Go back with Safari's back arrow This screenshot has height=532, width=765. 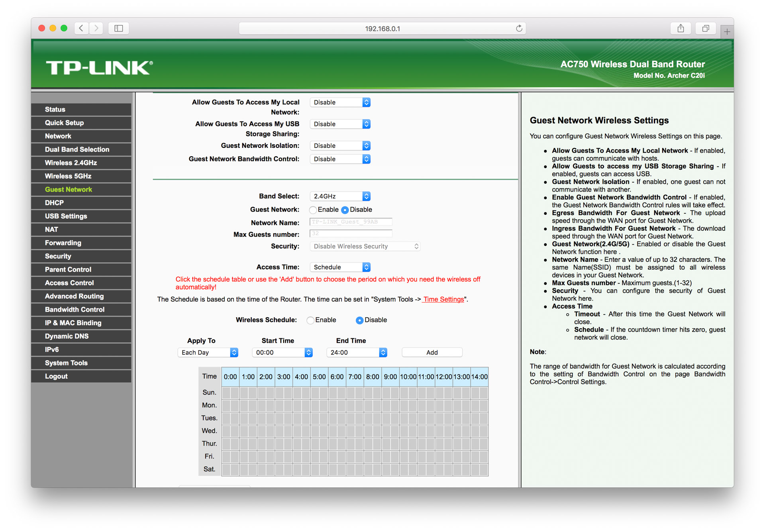point(81,28)
